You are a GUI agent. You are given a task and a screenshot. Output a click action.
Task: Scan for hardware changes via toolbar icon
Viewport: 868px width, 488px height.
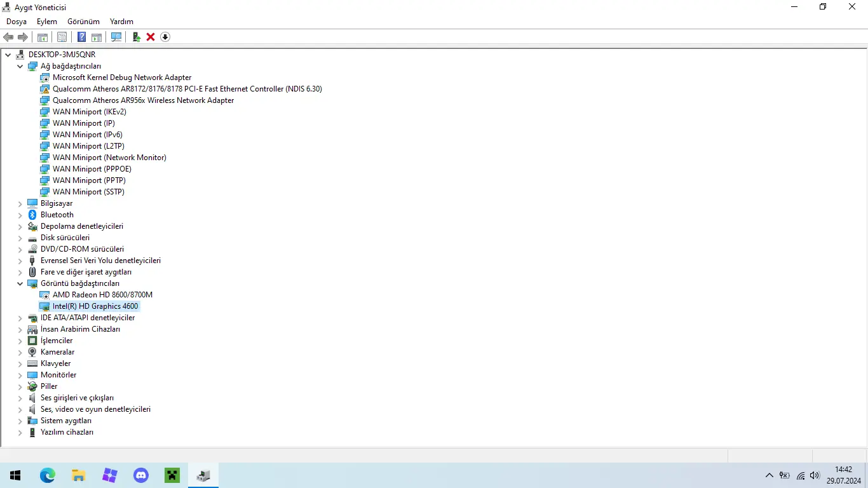[x=116, y=37]
